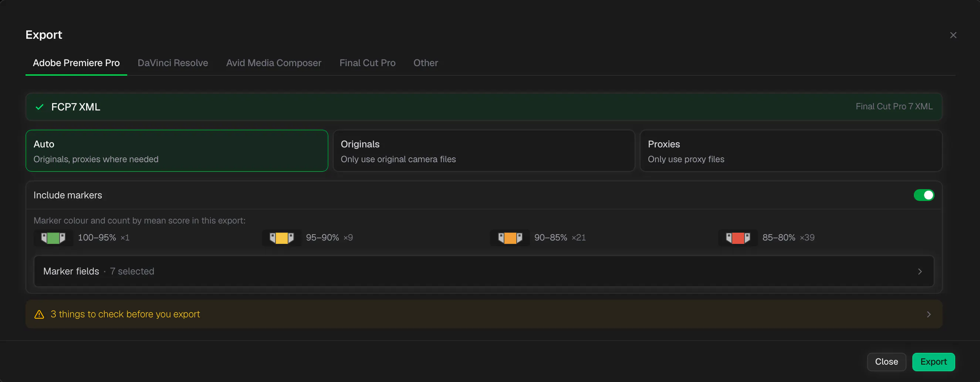Open the Other export tab
The image size is (980, 382).
[x=425, y=63]
